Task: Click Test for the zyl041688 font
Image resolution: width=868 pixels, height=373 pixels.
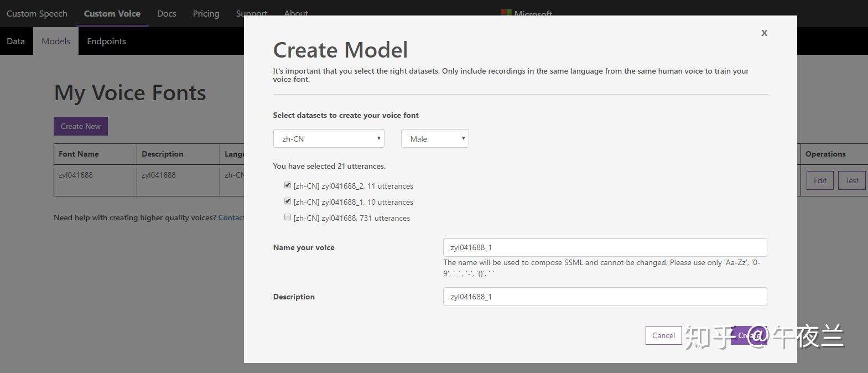Action: [852, 180]
